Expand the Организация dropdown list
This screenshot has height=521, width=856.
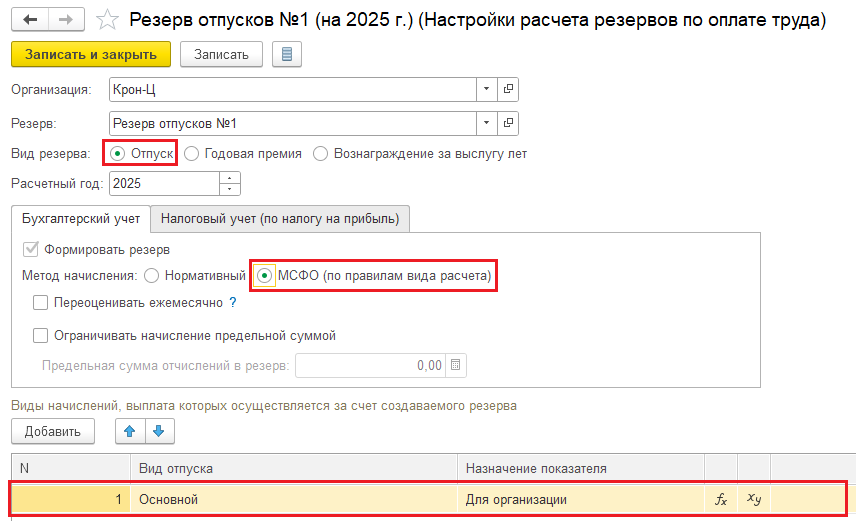486,89
